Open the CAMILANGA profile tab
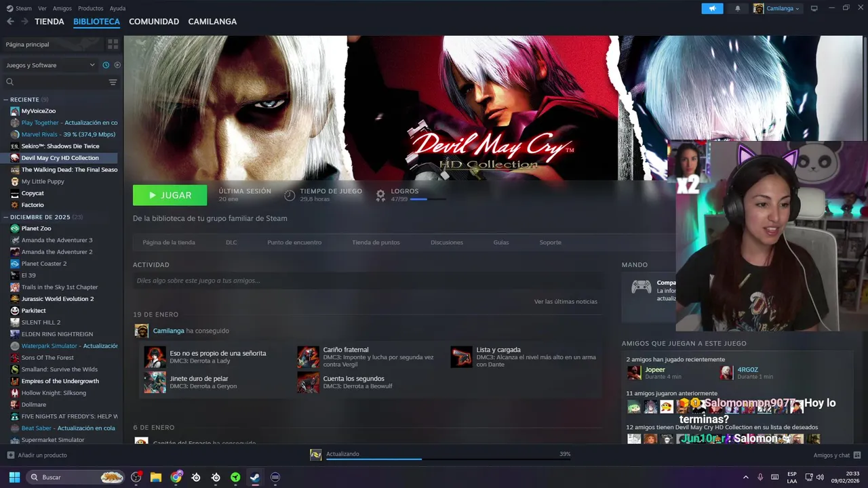Screen dimensions: 868x488 [x=212, y=22]
